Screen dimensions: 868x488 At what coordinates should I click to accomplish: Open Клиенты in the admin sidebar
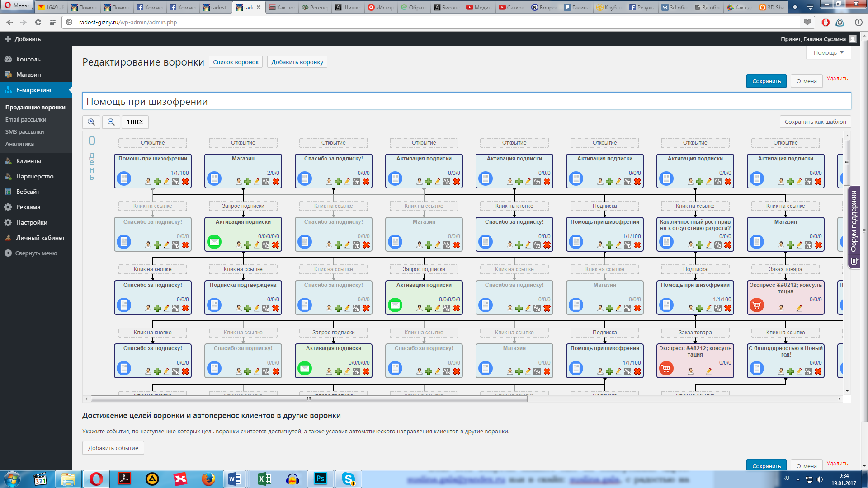pos(28,161)
